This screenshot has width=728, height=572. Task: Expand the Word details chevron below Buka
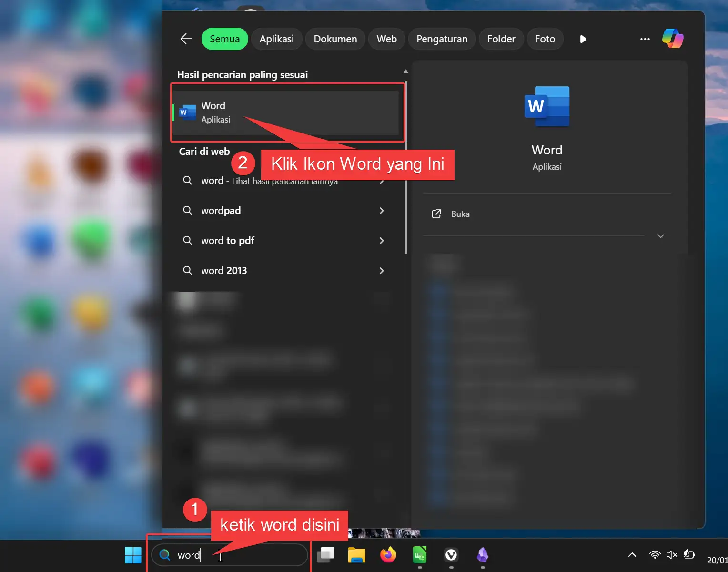point(661,236)
